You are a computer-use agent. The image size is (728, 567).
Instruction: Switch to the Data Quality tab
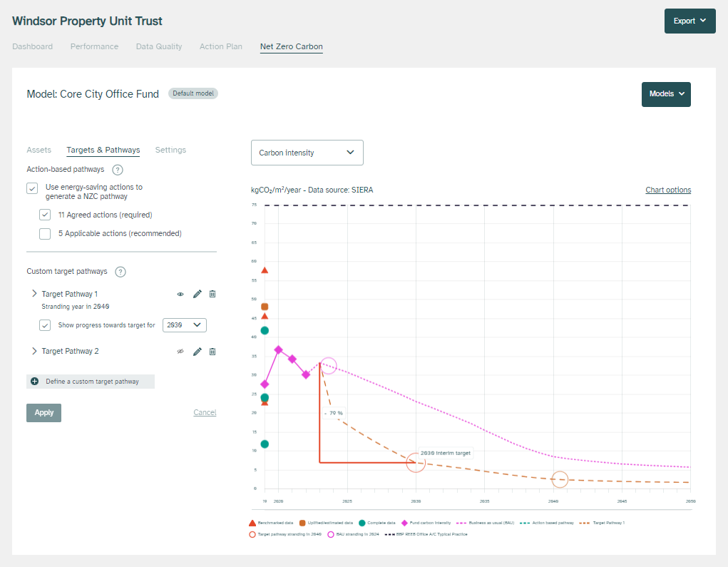(159, 46)
